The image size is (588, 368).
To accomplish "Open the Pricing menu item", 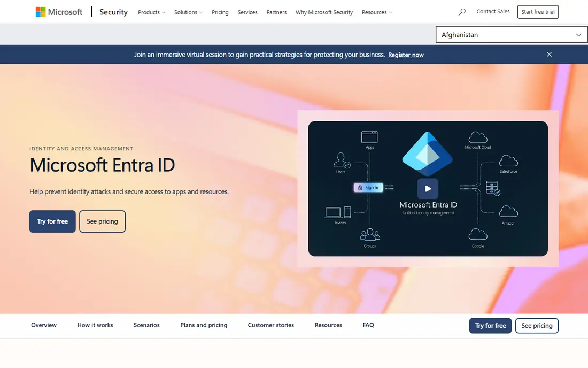I will pos(220,12).
